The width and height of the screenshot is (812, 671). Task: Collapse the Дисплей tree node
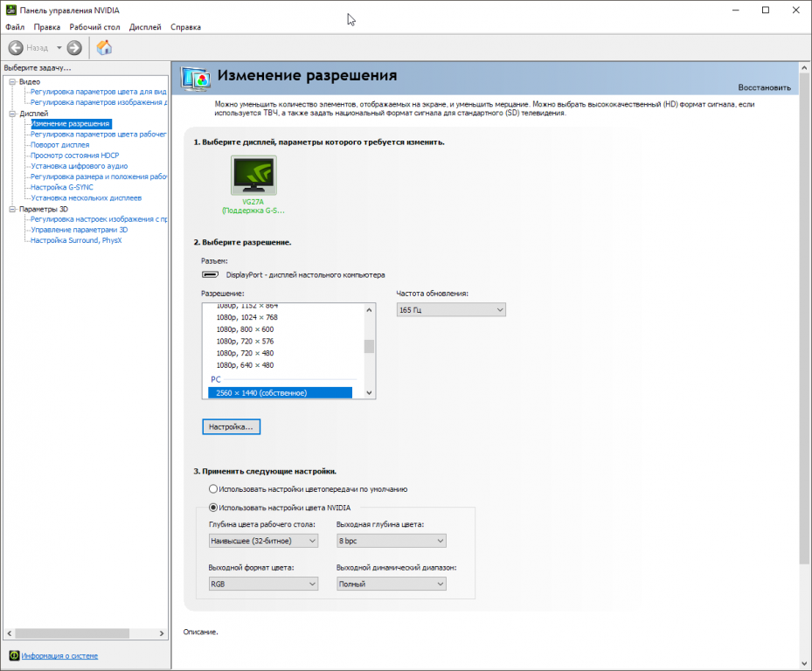click(12, 114)
